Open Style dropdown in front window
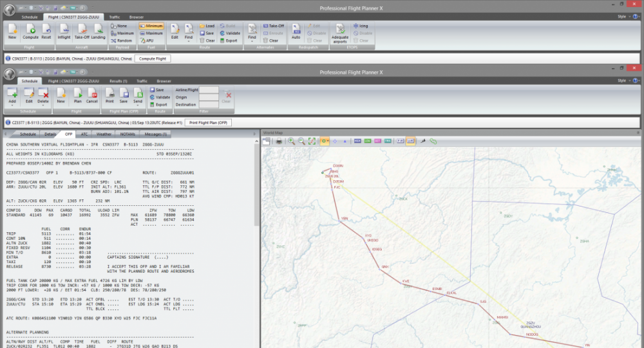Screen dimensions: 644x348 623,80
